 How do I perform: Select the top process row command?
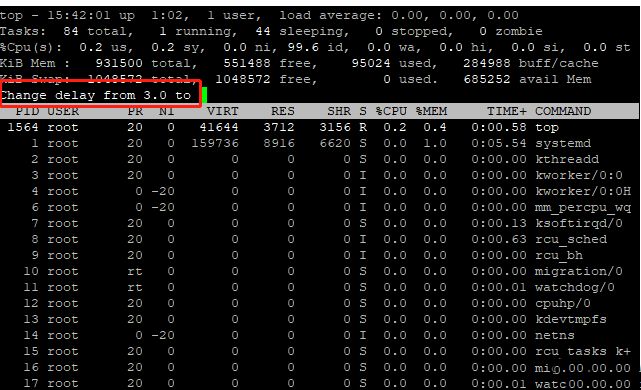point(547,128)
